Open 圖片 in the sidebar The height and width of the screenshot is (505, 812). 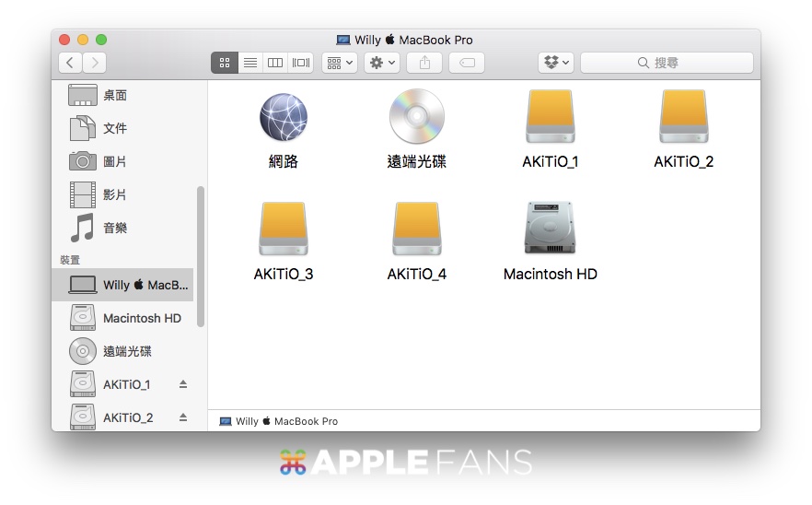[124, 161]
